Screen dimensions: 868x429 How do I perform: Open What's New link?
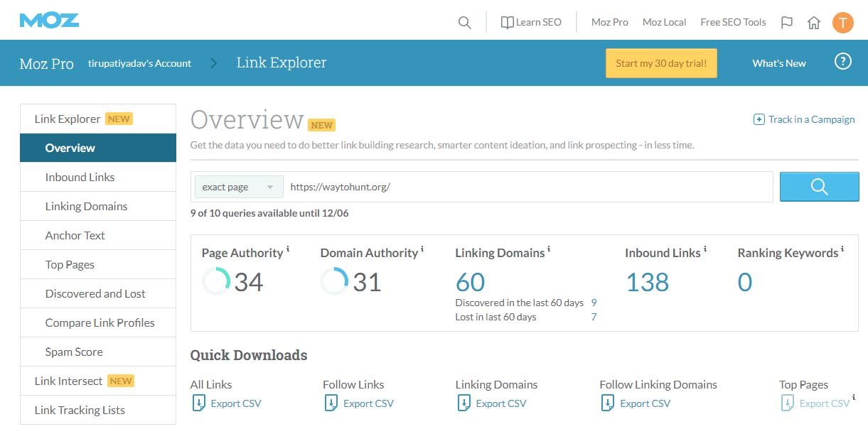coord(779,63)
